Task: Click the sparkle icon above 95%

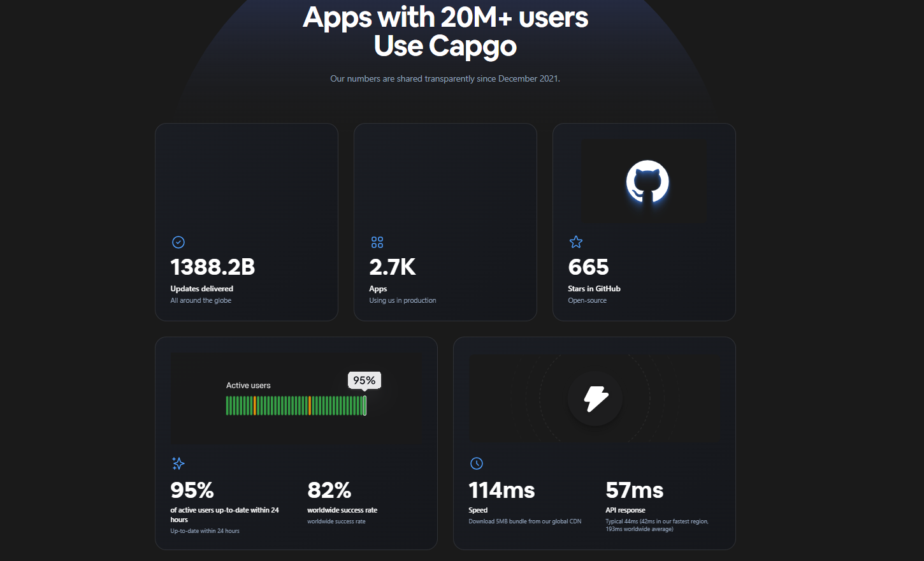Action: (178, 463)
